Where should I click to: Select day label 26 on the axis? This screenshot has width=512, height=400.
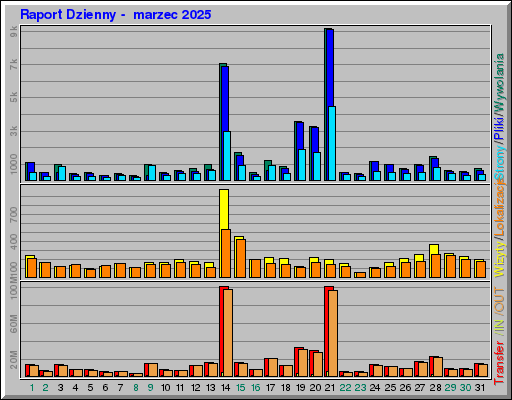coord(405,388)
